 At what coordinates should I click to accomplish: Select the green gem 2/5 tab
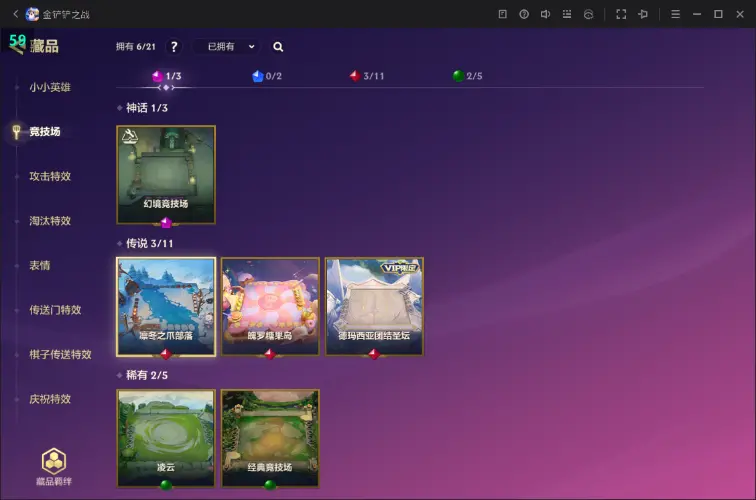click(467, 76)
